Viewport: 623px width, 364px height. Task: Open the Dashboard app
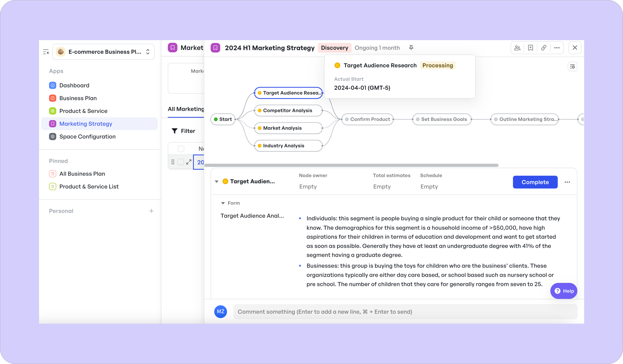pyautogui.click(x=74, y=85)
